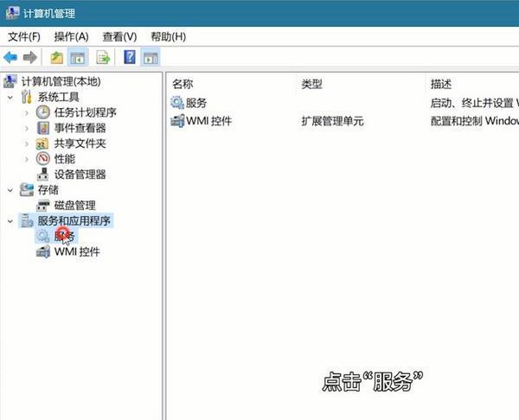Select 磁盘管理 in the tree

tap(74, 206)
